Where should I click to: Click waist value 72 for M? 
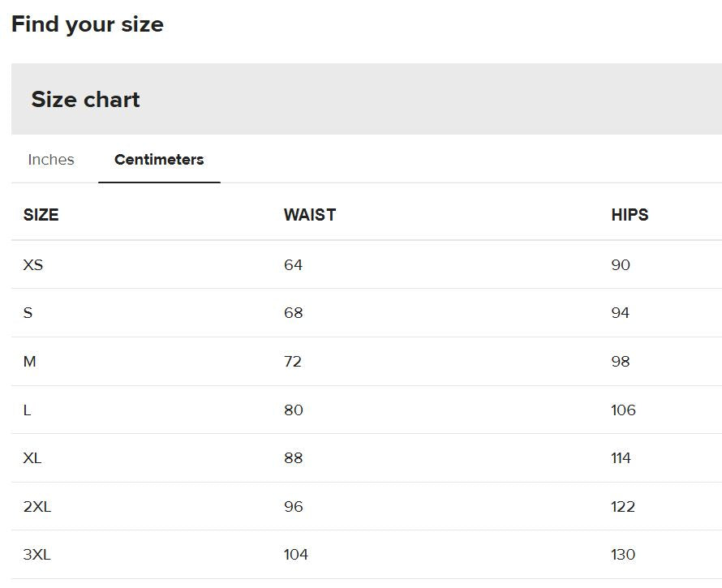[x=293, y=362]
